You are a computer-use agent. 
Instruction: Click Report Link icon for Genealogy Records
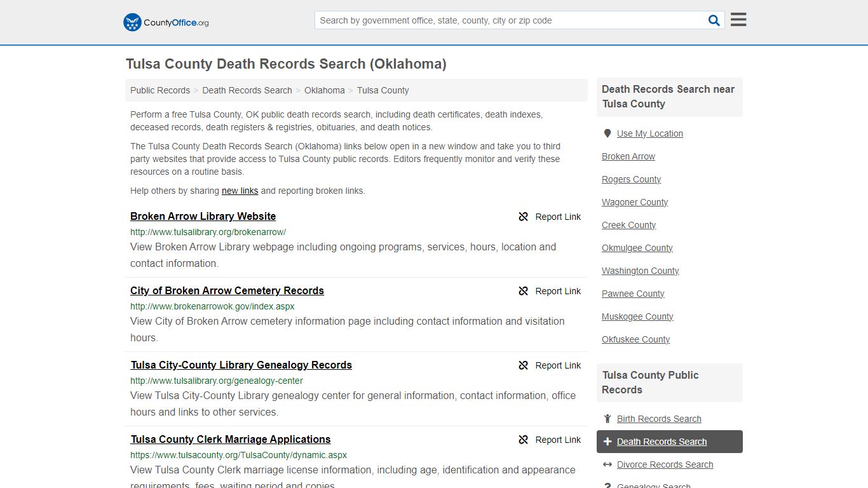click(x=524, y=365)
